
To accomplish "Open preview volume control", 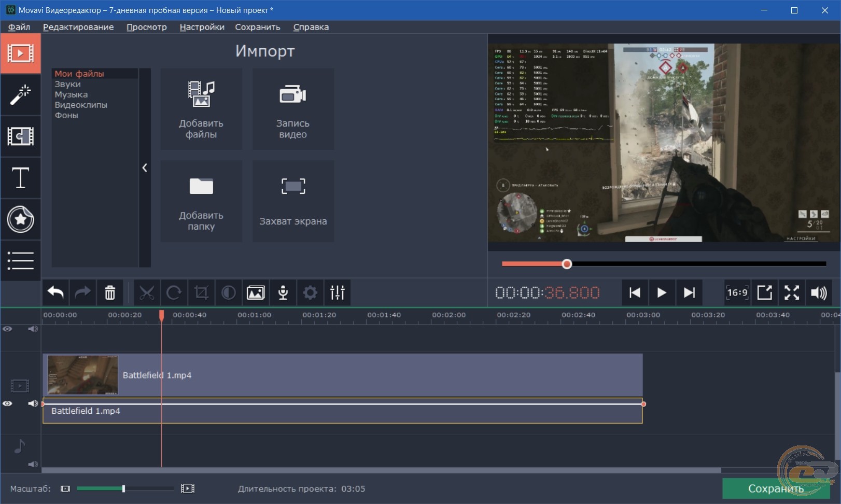I will (x=819, y=293).
